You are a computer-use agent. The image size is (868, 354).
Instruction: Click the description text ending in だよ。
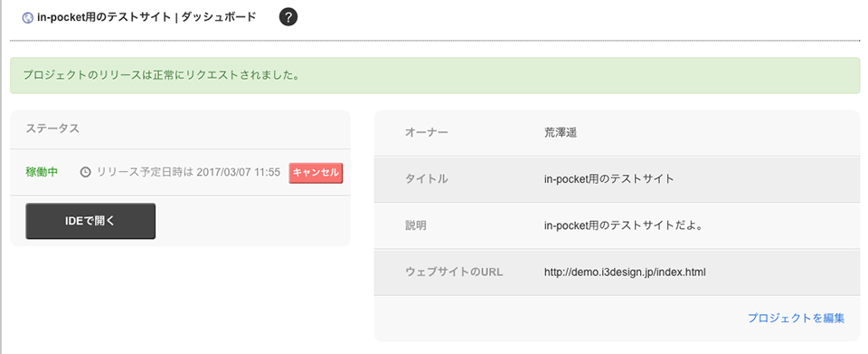[623, 225]
